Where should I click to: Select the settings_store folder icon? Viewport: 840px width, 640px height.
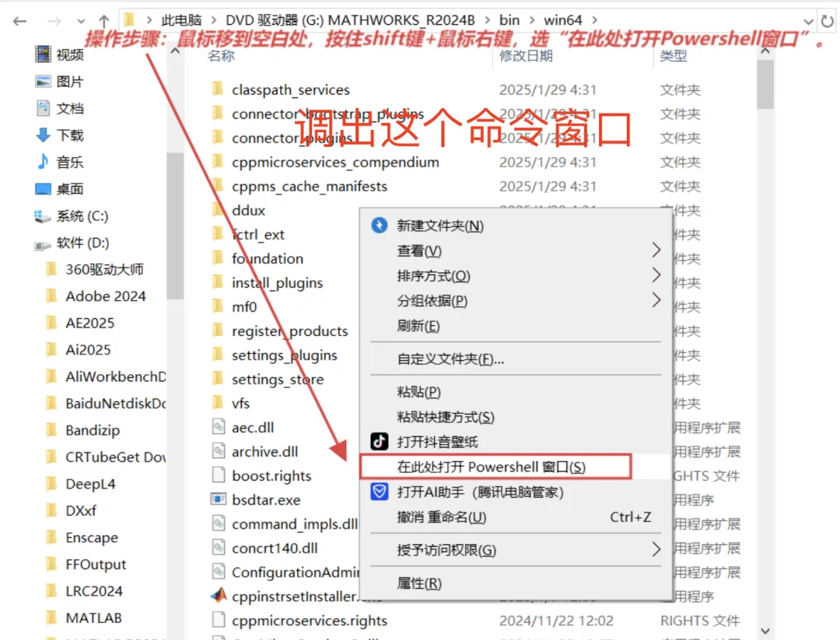click(x=218, y=378)
